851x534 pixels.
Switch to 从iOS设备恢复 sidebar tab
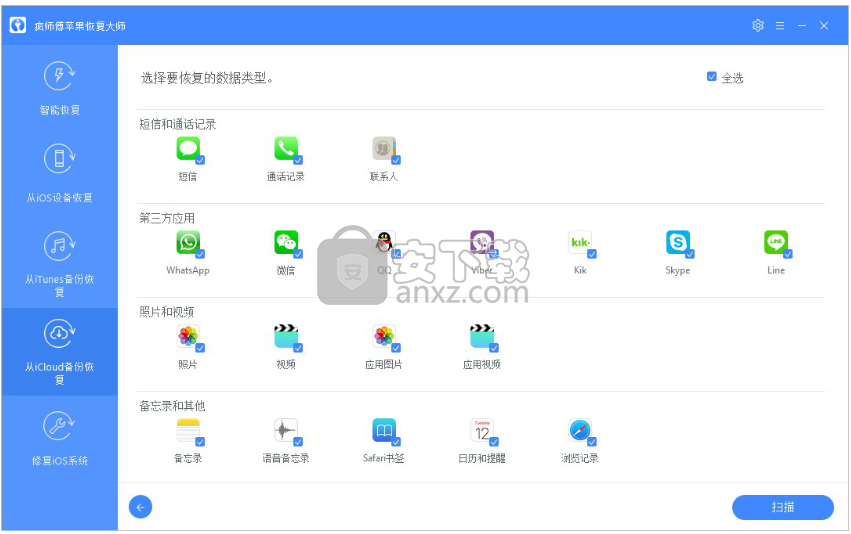tap(60, 174)
